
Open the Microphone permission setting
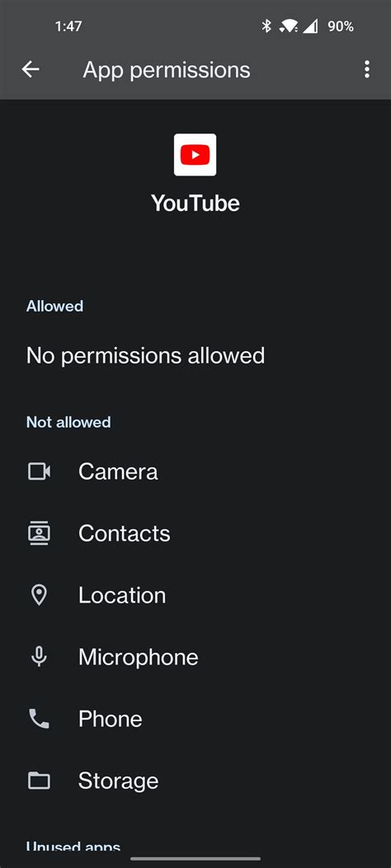pos(195,657)
